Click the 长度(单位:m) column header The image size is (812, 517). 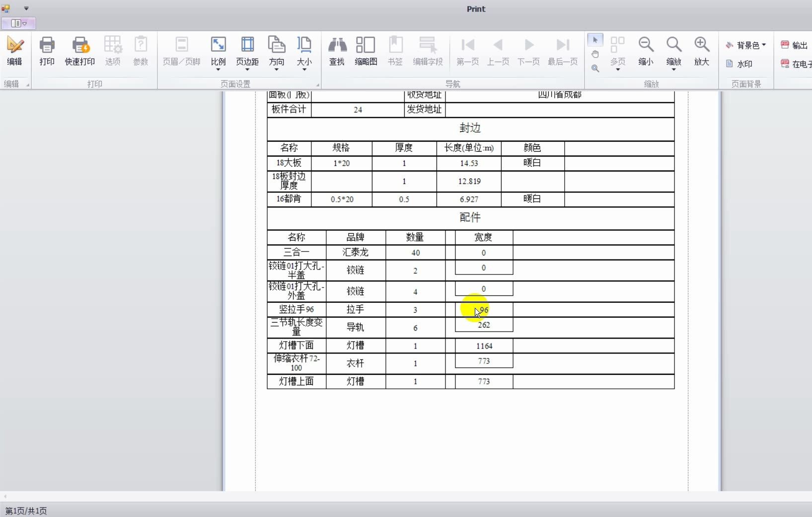[x=469, y=148]
